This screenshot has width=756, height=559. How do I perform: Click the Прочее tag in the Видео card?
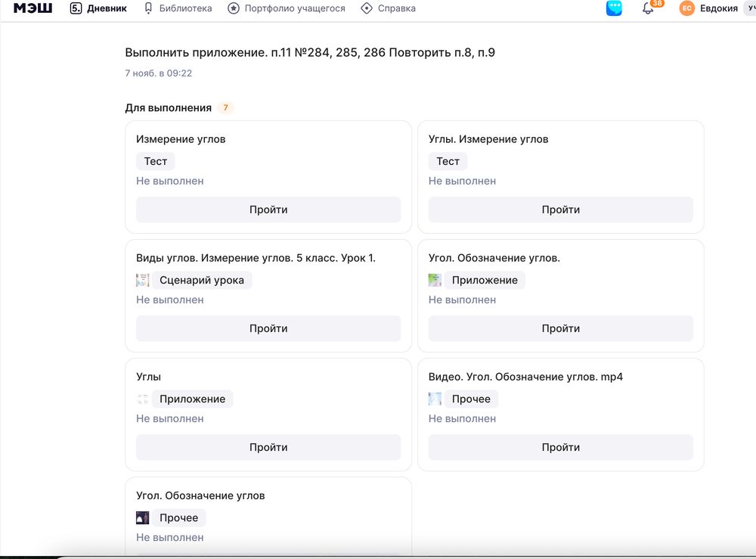click(471, 399)
